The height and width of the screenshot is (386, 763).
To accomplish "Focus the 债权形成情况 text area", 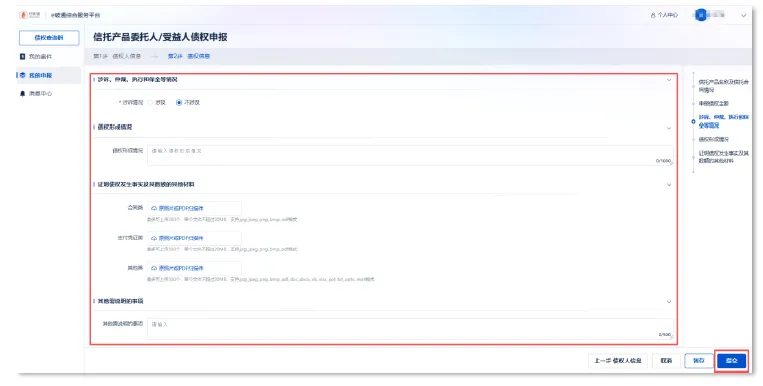I will tap(410, 155).
